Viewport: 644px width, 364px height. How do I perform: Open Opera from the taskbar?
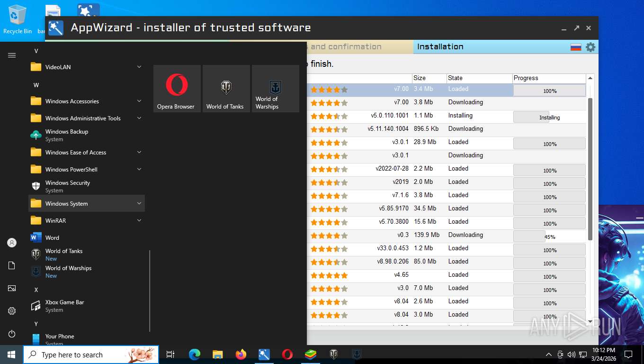pyautogui.click(x=287, y=355)
